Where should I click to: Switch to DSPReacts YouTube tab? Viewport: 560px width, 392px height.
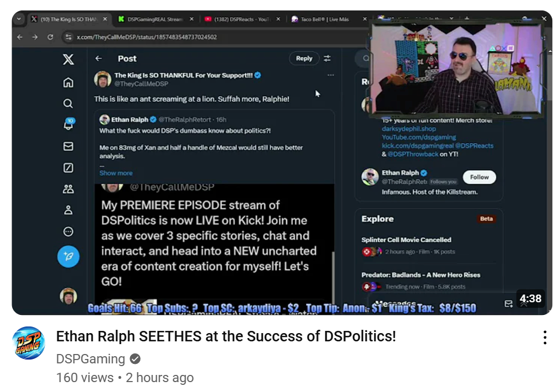[237, 19]
